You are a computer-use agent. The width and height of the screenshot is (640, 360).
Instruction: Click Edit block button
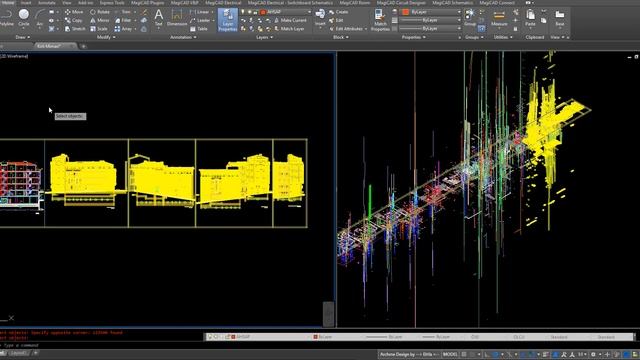(336, 20)
